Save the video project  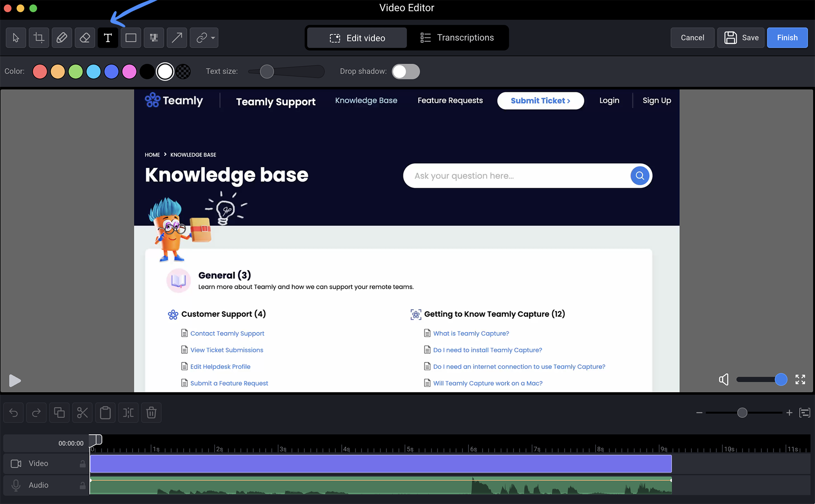click(741, 38)
